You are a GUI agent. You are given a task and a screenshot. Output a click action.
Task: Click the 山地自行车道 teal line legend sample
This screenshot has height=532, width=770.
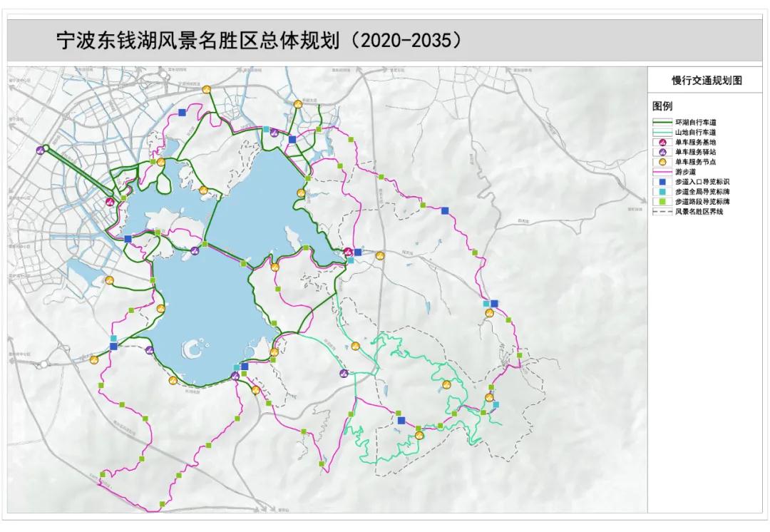point(662,132)
